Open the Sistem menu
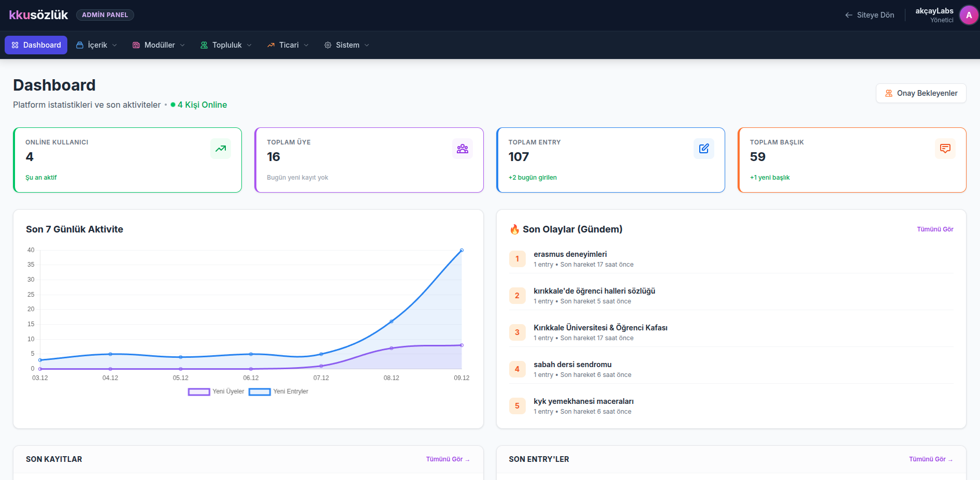Screen dimensions: 980x480 point(347,45)
